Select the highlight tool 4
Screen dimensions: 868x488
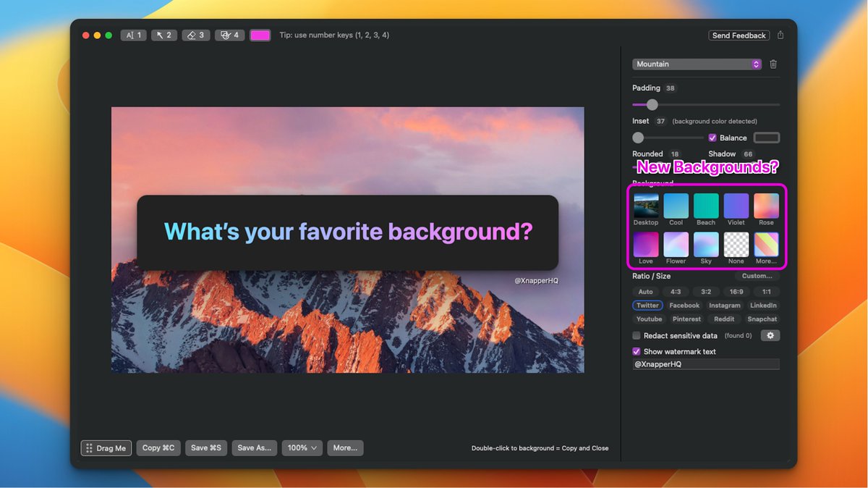coord(229,35)
